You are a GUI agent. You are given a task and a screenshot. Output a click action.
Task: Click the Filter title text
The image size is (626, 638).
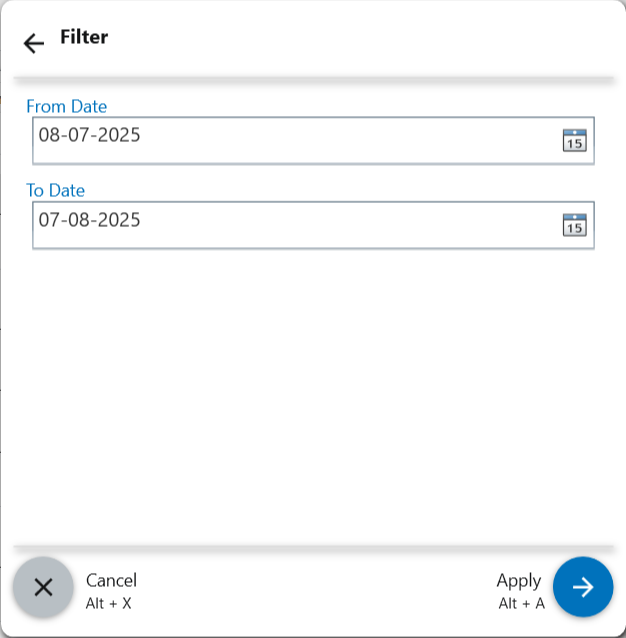[84, 38]
